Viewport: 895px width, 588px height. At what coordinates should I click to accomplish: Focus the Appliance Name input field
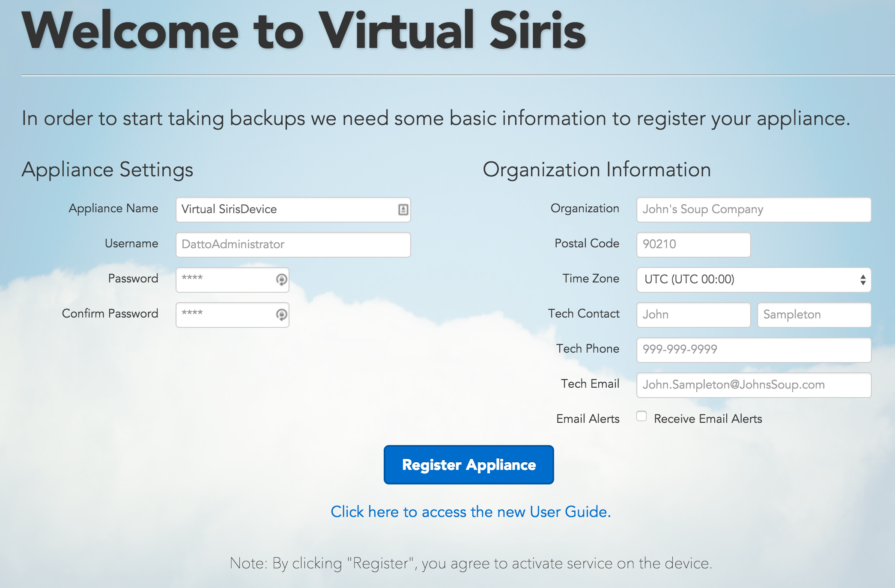(293, 210)
